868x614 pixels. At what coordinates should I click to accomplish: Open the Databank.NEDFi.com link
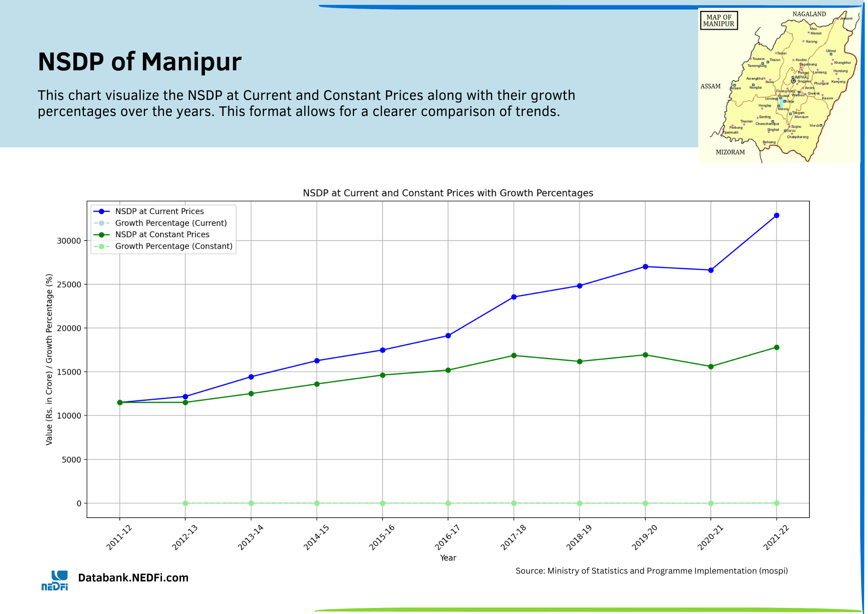(x=133, y=578)
